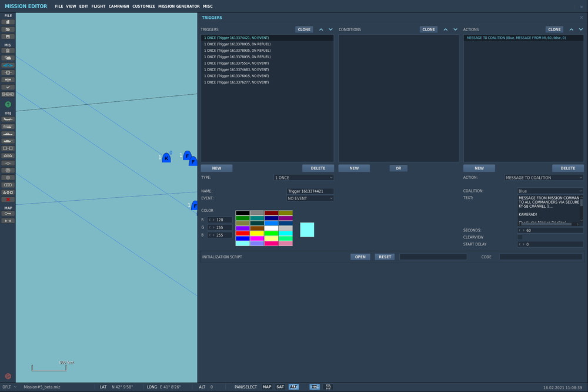
Task: Click the map center icon in status bar
Action: [315, 387]
